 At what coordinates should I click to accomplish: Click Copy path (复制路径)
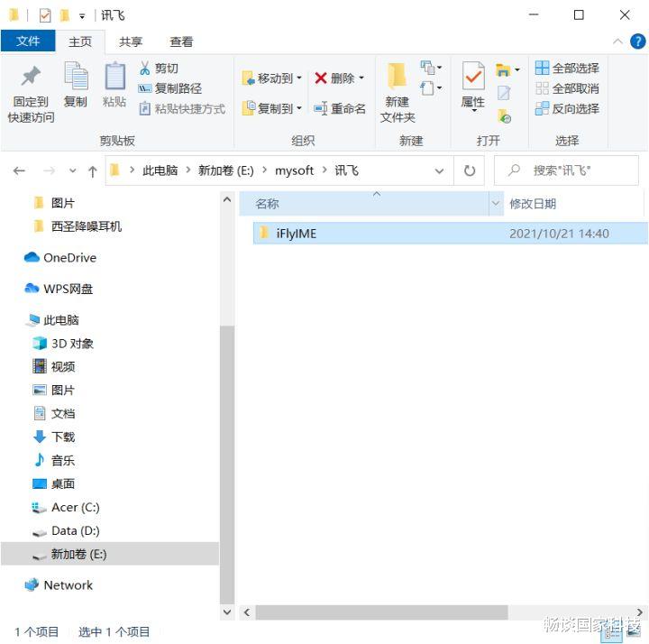coord(170,88)
